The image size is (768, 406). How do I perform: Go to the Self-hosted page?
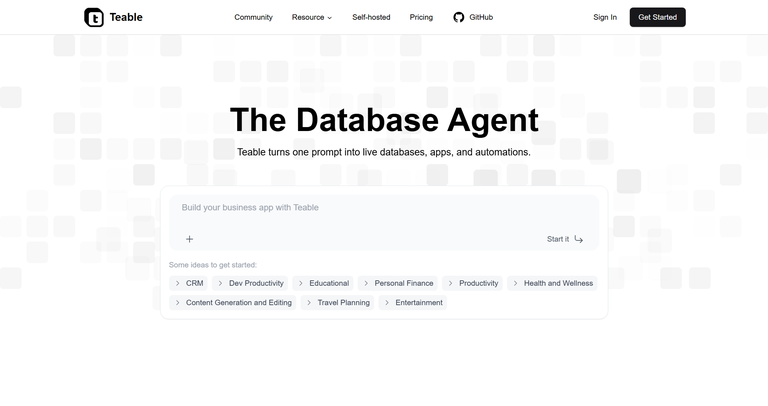[372, 17]
